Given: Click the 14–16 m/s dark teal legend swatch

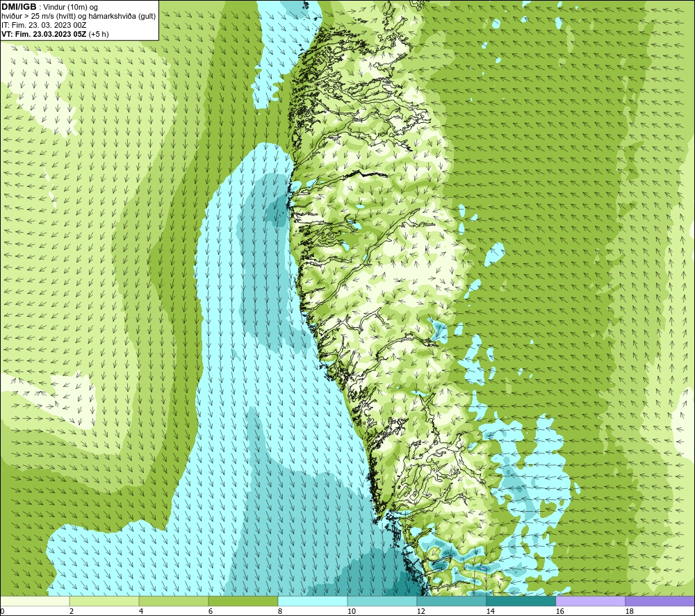Looking at the screenshot, I should pyautogui.click(x=521, y=601).
